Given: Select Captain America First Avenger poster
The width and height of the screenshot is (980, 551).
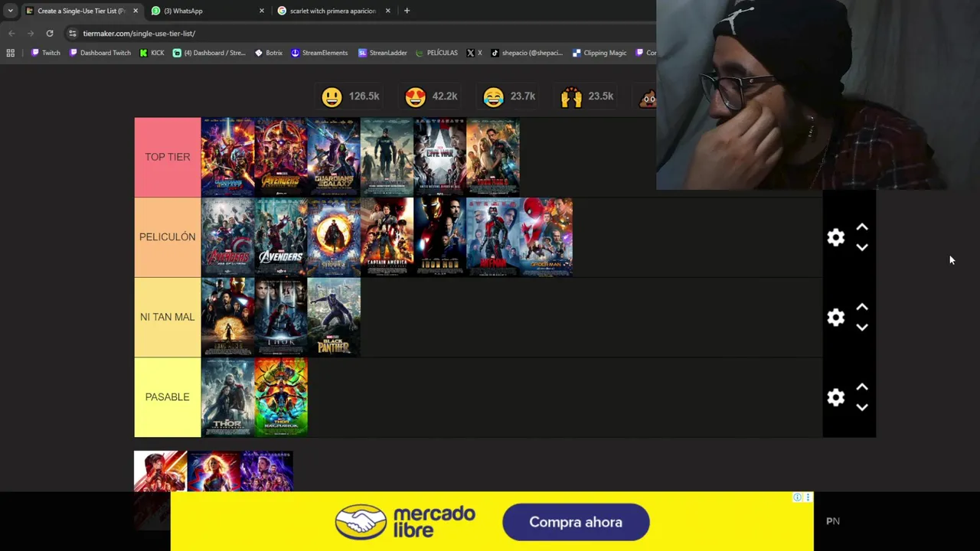Looking at the screenshot, I should (387, 237).
